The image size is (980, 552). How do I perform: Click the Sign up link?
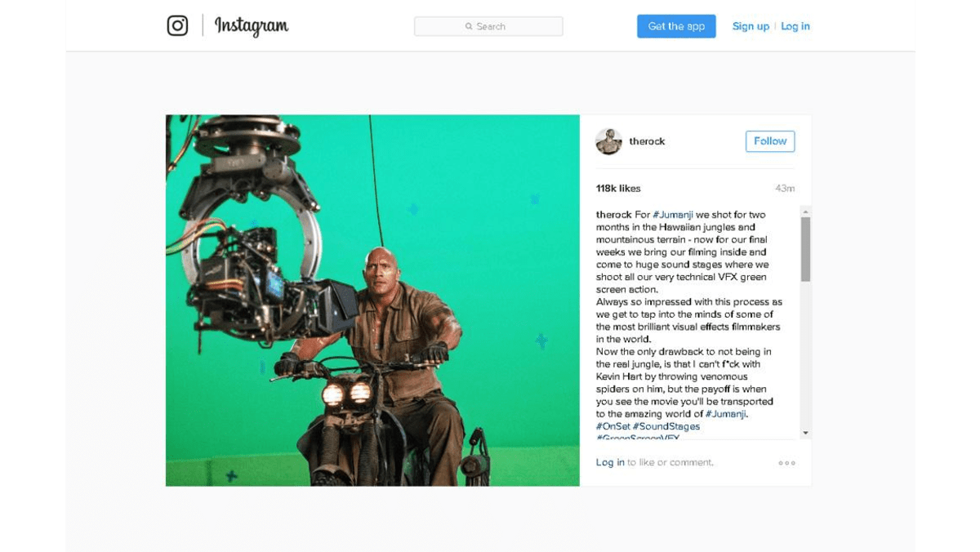[751, 26]
